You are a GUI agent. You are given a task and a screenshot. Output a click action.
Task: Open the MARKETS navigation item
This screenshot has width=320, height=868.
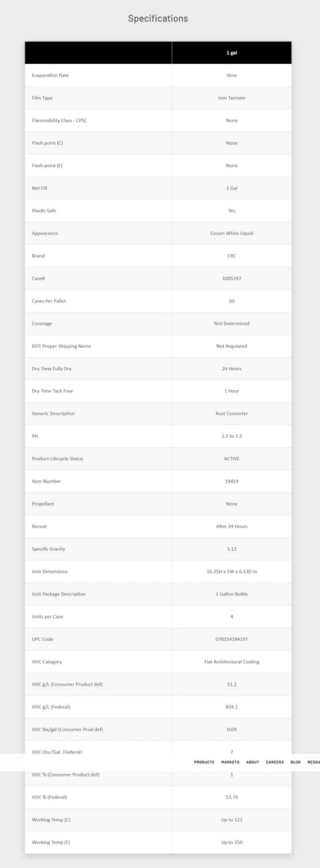click(x=230, y=763)
